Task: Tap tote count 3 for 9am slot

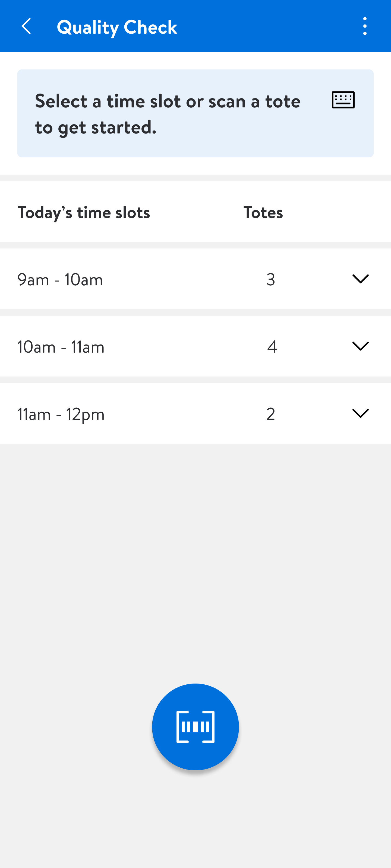Action: pos(270,280)
